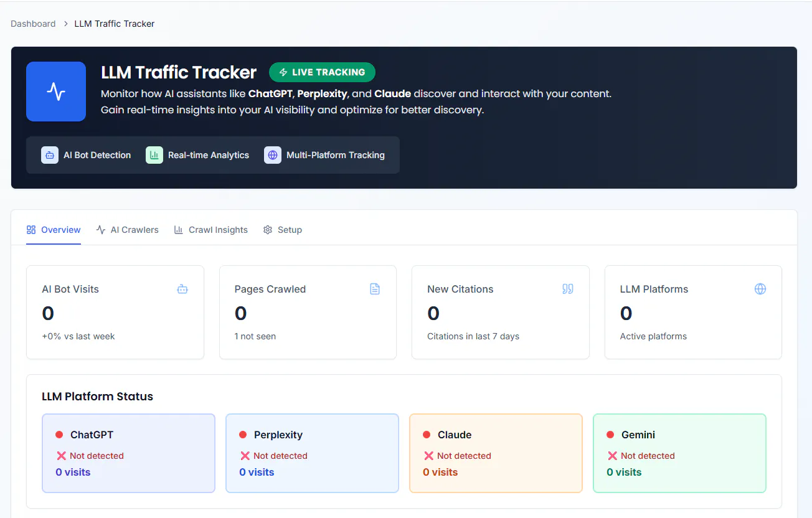Viewport: 812px width, 518px height.
Task: Select the Claude platform card
Action: pos(496,453)
